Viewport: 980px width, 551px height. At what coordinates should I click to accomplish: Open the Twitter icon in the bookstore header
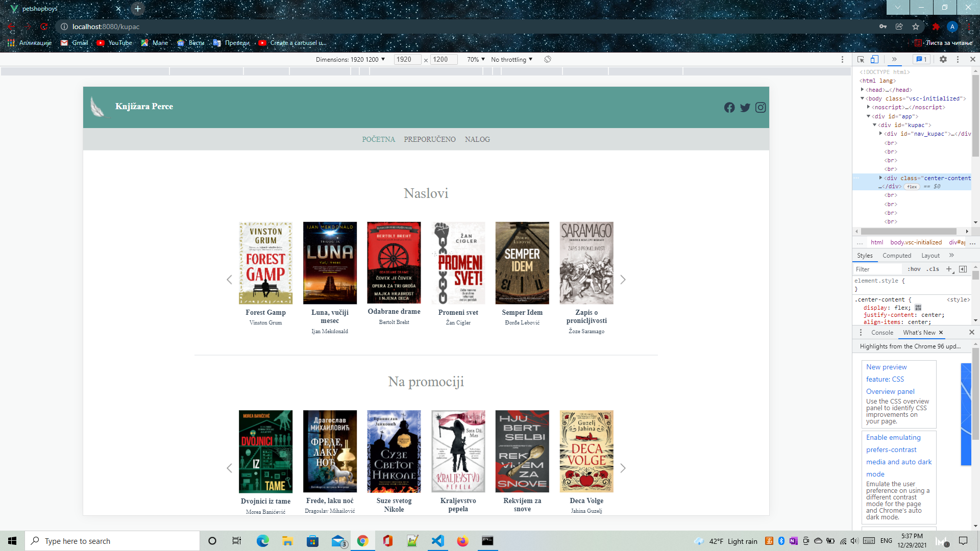pyautogui.click(x=745, y=108)
